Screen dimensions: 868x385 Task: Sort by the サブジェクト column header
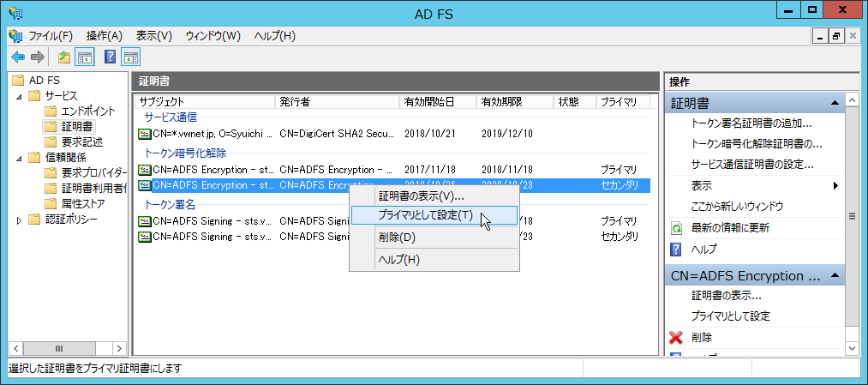(x=205, y=102)
